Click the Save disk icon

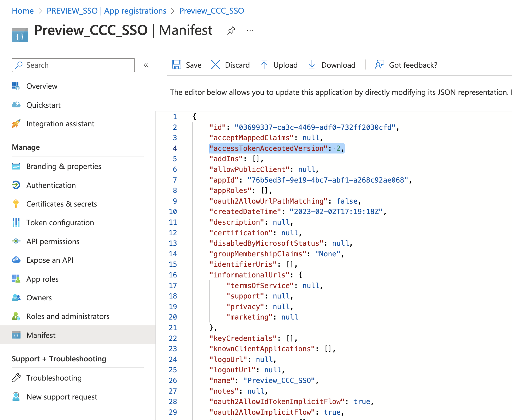pos(177,65)
